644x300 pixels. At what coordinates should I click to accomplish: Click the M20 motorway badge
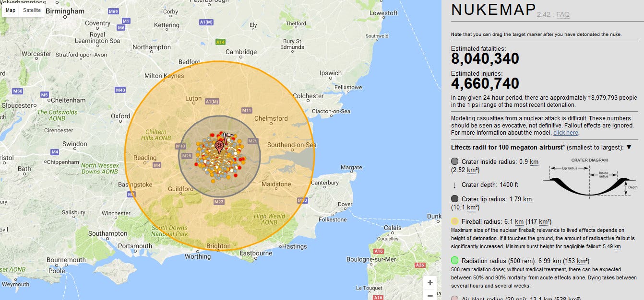[x=302, y=200]
